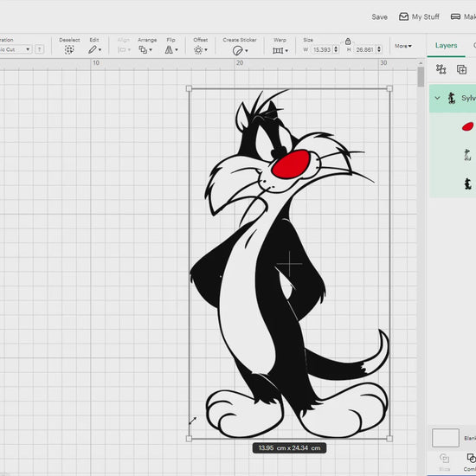Click the Make cutting machine icon

pyautogui.click(x=455, y=16)
